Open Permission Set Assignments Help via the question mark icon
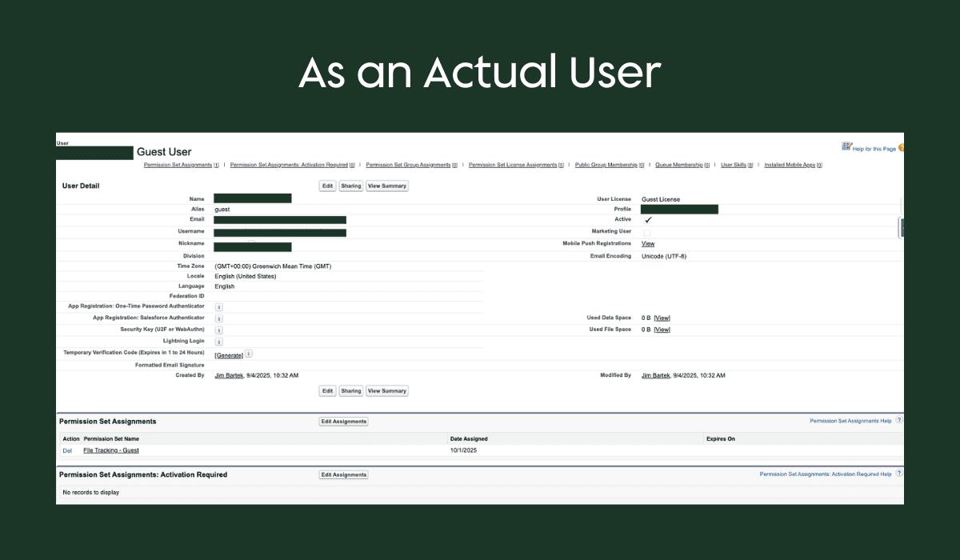Viewport: 960px width, 560px height. click(898, 420)
